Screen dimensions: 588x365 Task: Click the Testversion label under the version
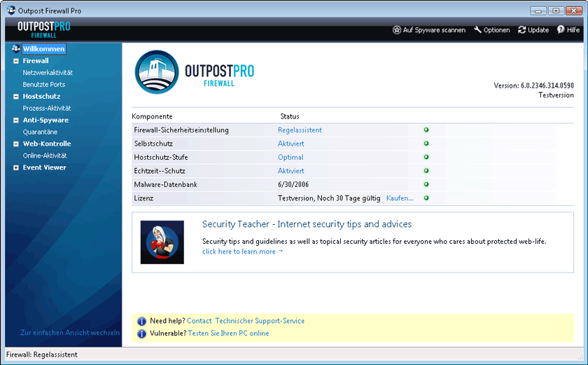click(556, 95)
